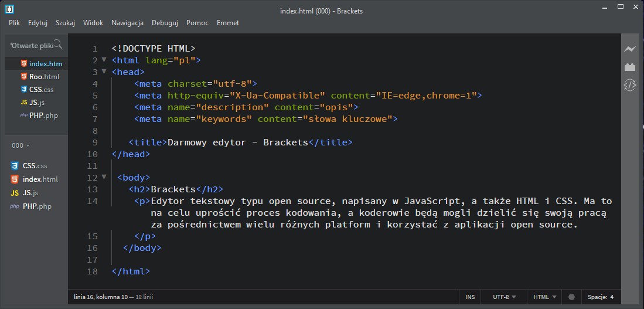Open PHP.php in project file tree

click(x=36, y=206)
